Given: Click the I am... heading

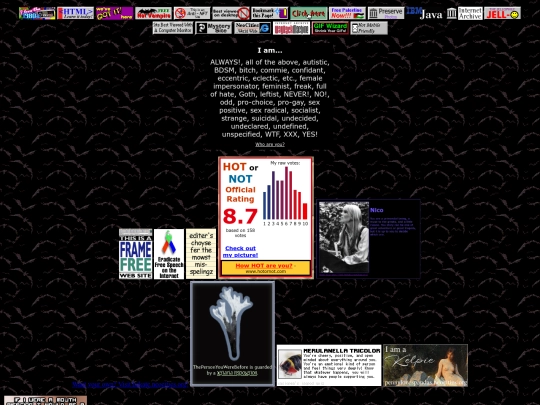Looking at the screenshot, I should point(270,51).
